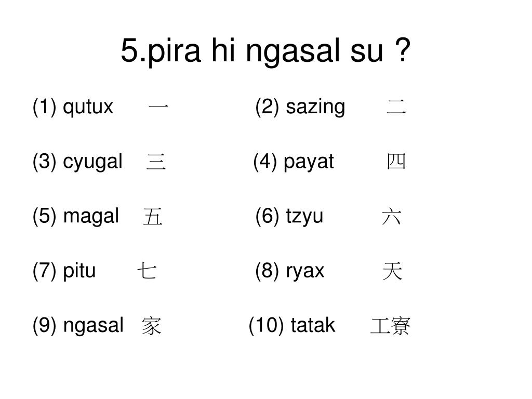Click the character 天 beside ryax
Image resolution: width=532 pixels, height=399 pixels.
pyautogui.click(x=392, y=271)
